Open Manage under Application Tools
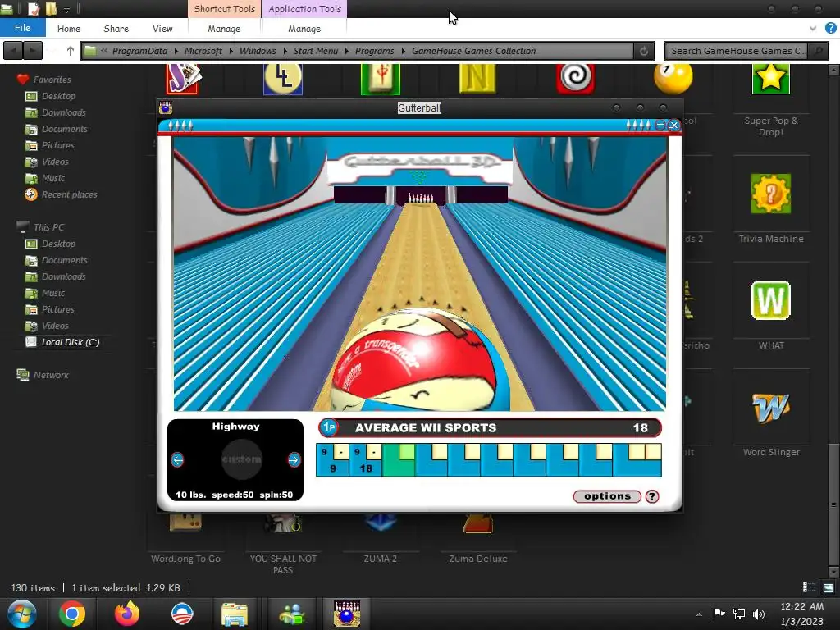Screen dimensions: 840x630 click(304, 29)
